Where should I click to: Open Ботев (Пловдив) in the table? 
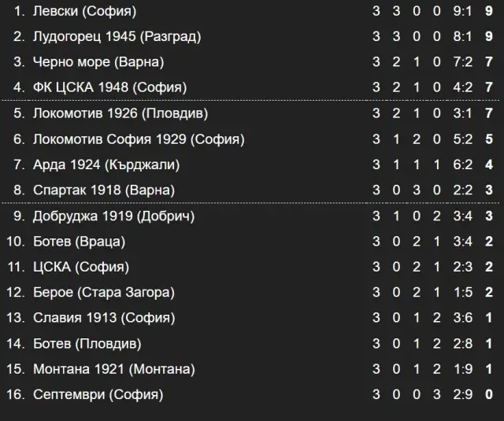[x=87, y=344]
